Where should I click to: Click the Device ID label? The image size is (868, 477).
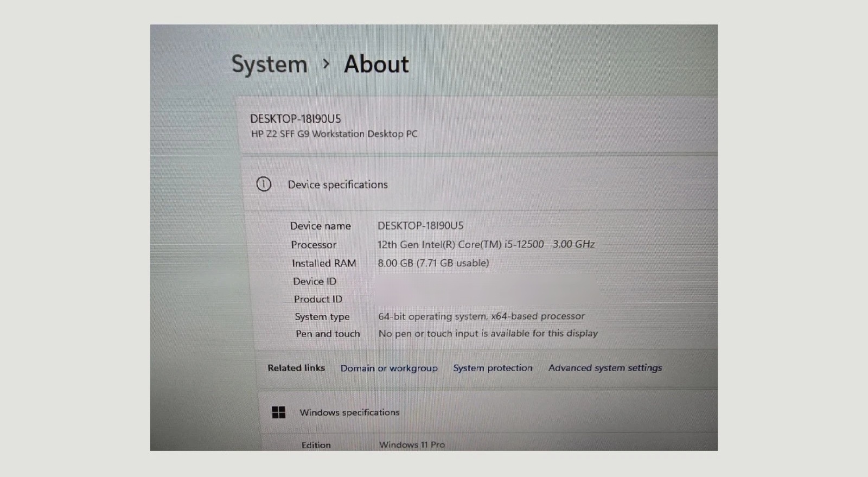tap(315, 281)
